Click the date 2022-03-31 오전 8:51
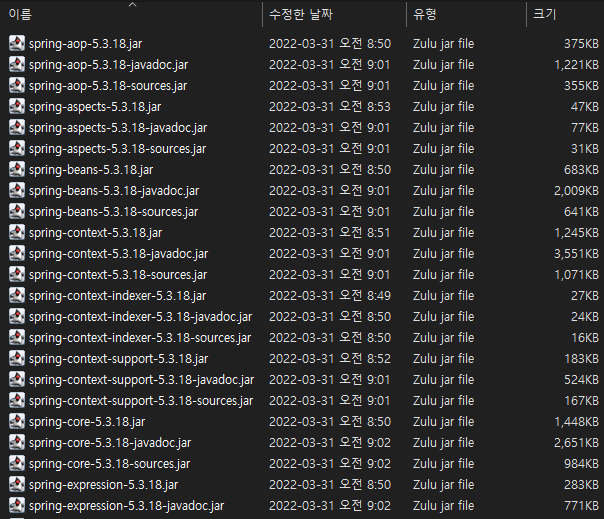This screenshot has width=604, height=519. pos(330,232)
